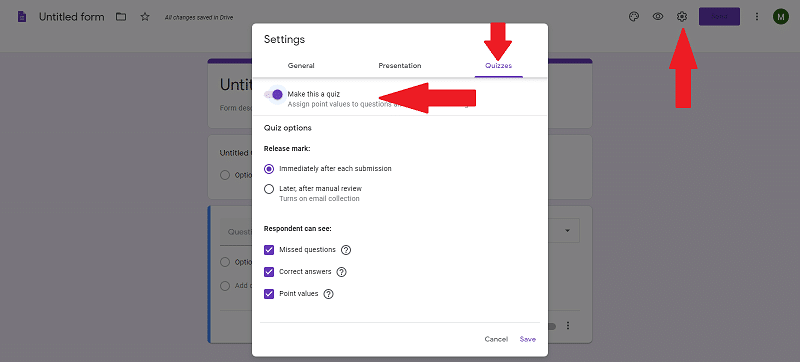This screenshot has width=800, height=362.
Task: Switch to the General tab
Action: (301, 66)
